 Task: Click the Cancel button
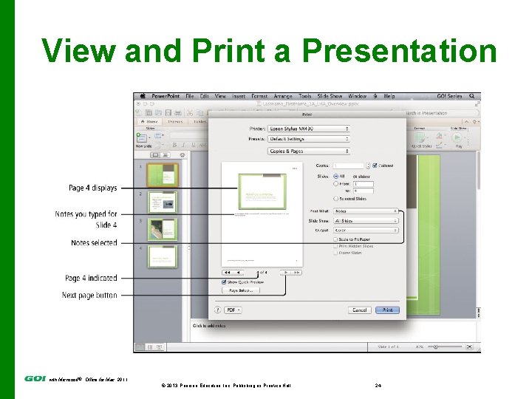pyautogui.click(x=360, y=310)
